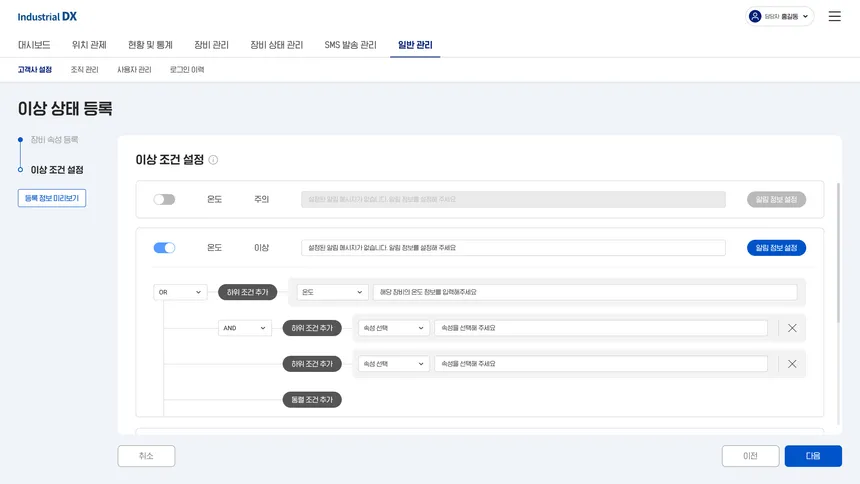
Task: Open the AND operator dropdown
Action: click(245, 328)
